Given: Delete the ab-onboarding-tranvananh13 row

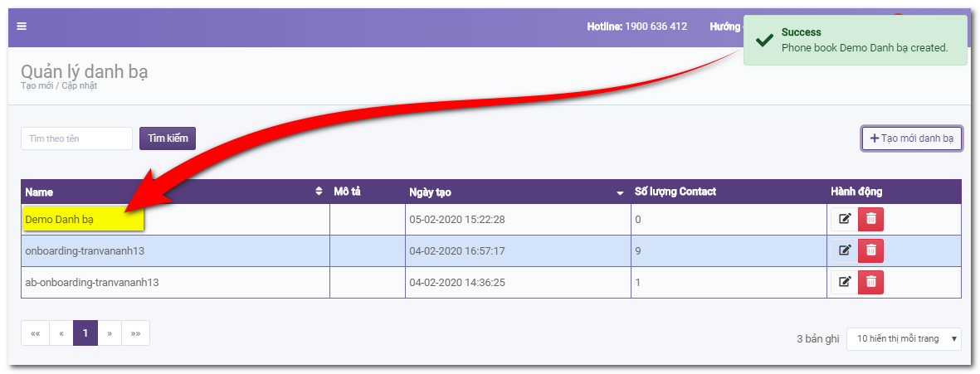Looking at the screenshot, I should tap(870, 282).
